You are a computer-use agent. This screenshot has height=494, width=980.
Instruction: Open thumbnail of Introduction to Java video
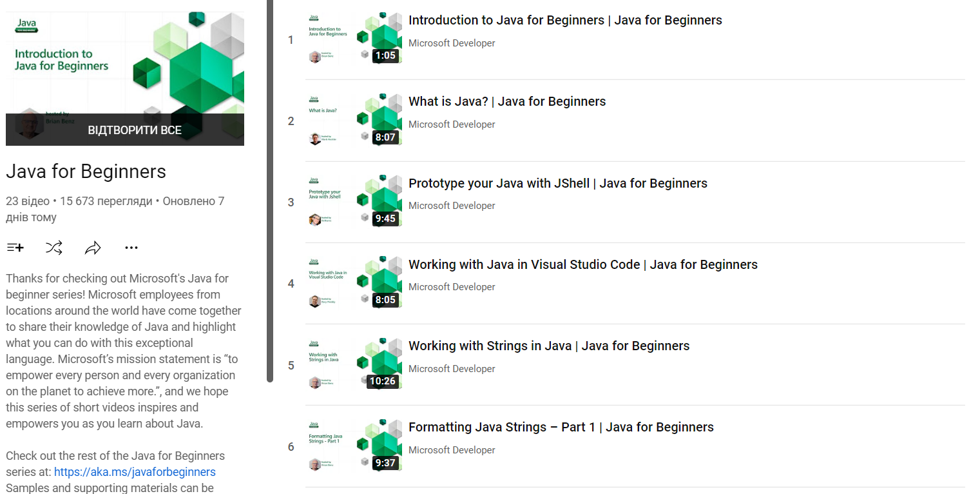354,38
